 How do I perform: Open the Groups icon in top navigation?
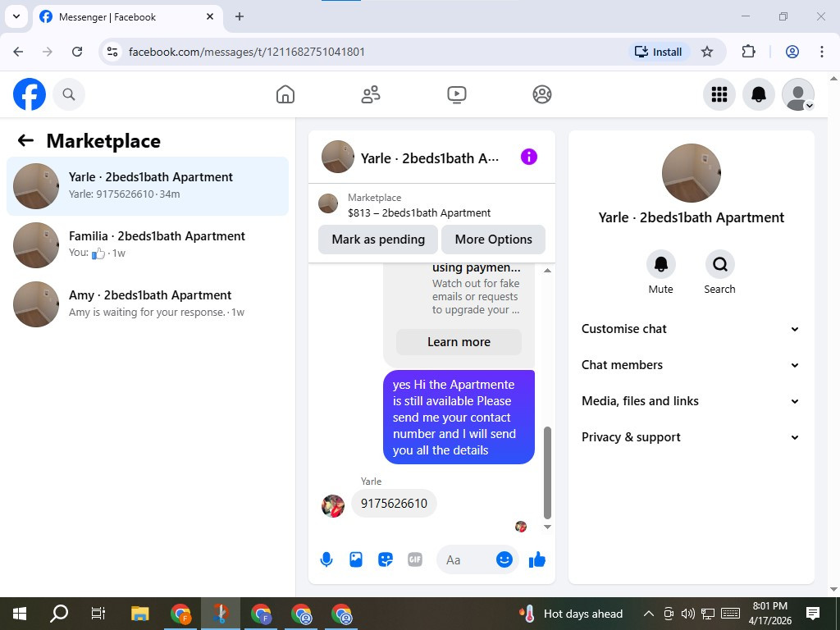coord(542,94)
